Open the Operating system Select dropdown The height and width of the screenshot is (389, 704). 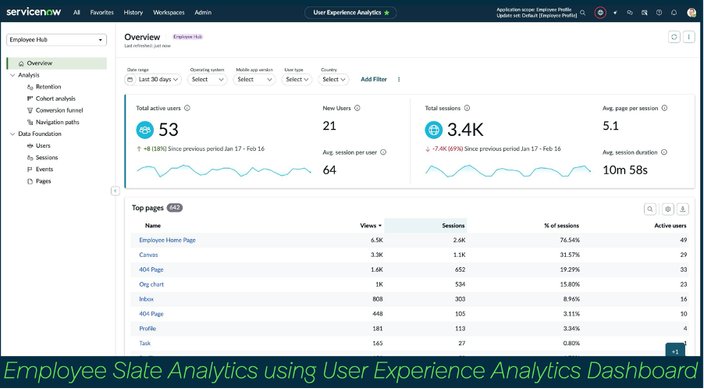coord(207,80)
